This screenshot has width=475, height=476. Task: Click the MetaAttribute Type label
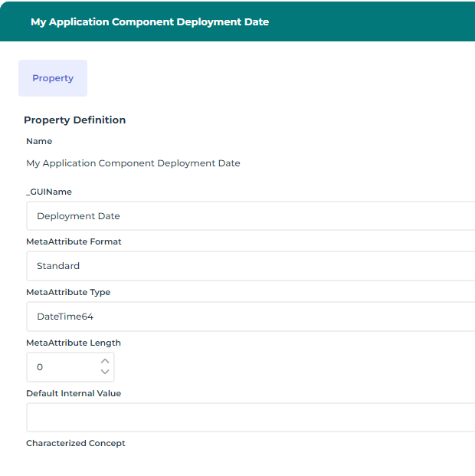(x=68, y=292)
